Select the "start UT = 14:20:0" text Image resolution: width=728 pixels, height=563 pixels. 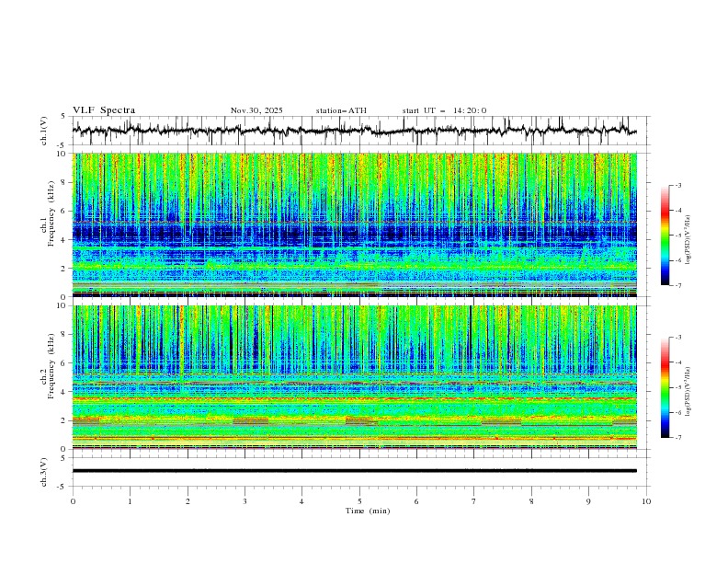pos(444,110)
